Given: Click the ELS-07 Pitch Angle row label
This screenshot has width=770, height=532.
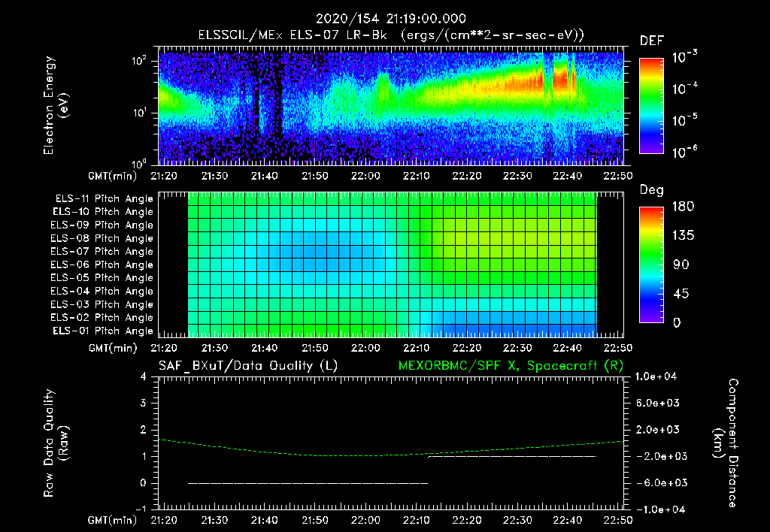Looking at the screenshot, I should pos(102,251).
